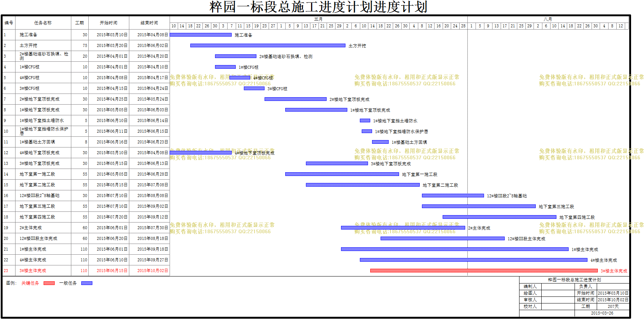Click the red 关键任务 legend swatch
Screen dimensions: 644x319
(x=49, y=283)
